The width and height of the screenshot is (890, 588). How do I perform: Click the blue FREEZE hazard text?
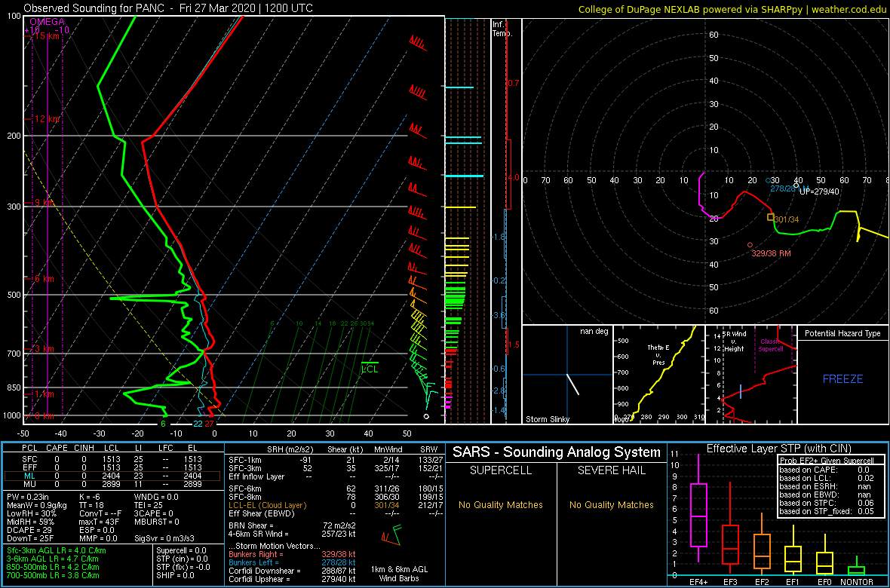843,378
